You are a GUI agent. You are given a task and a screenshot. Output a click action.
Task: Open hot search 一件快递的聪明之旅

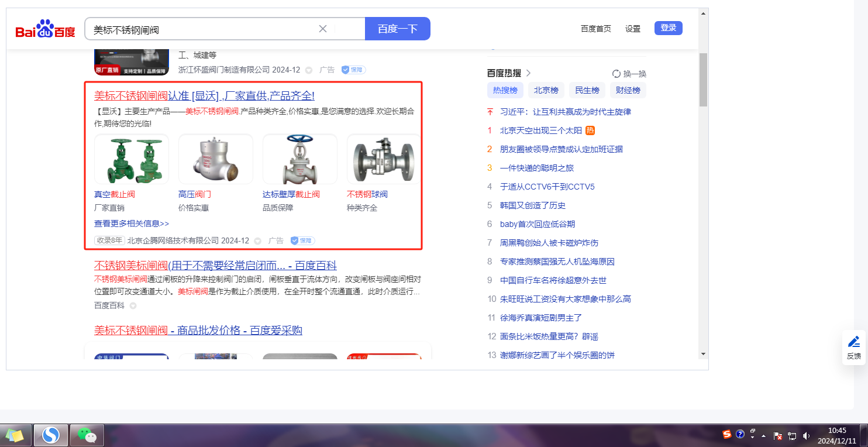[x=537, y=168]
